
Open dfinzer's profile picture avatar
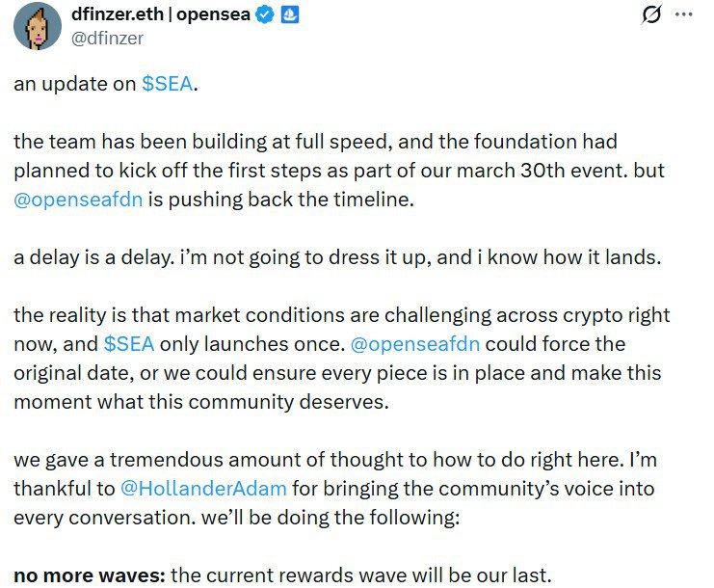point(38,26)
